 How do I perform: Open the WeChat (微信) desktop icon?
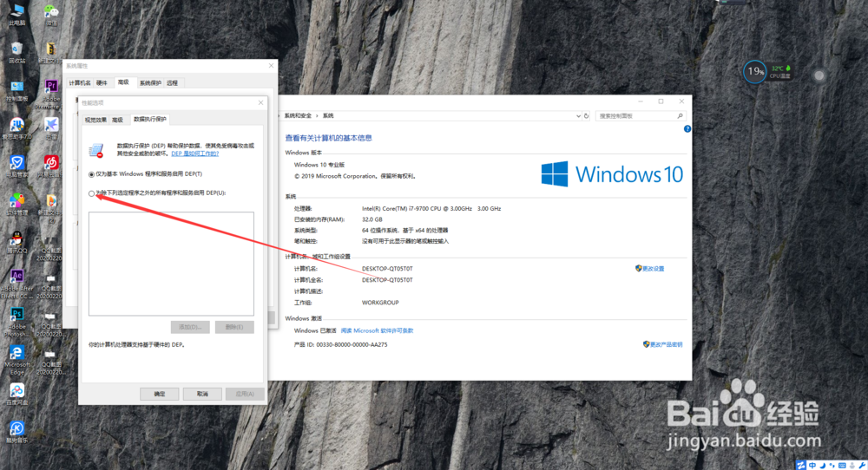51,13
